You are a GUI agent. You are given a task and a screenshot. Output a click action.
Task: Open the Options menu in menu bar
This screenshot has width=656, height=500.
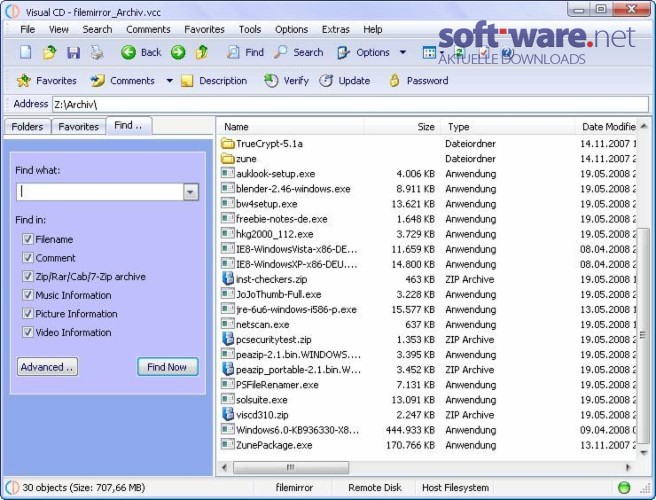[x=291, y=29]
